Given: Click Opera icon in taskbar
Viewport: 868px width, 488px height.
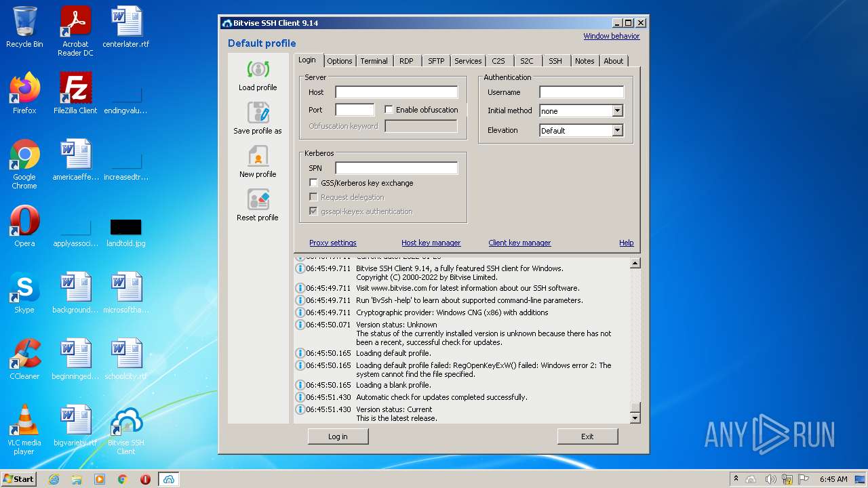Looking at the screenshot, I should [x=145, y=479].
